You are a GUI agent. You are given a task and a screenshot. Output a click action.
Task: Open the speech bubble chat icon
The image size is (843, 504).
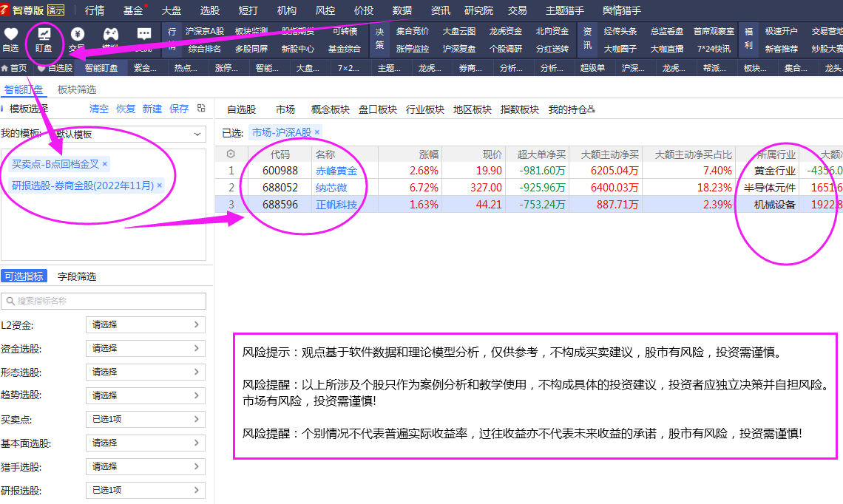[144, 35]
